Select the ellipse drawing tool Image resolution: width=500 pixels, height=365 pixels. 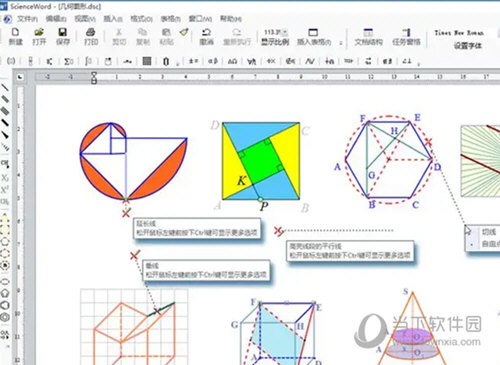tap(5, 282)
